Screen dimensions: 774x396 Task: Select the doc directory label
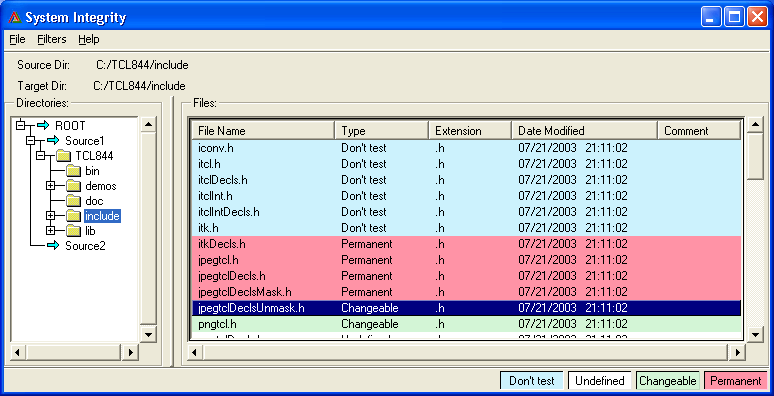tap(94, 201)
